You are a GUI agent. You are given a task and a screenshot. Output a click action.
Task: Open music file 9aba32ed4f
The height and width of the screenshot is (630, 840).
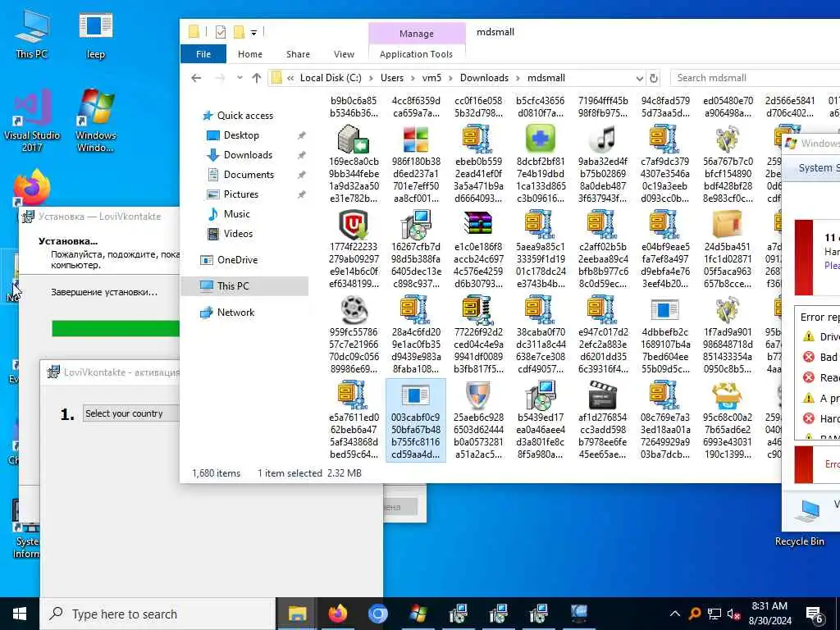click(603, 163)
